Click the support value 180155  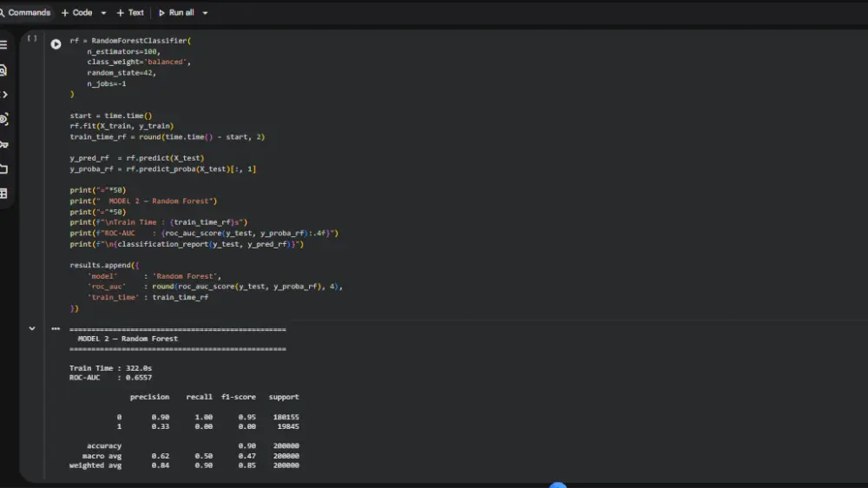click(286, 417)
